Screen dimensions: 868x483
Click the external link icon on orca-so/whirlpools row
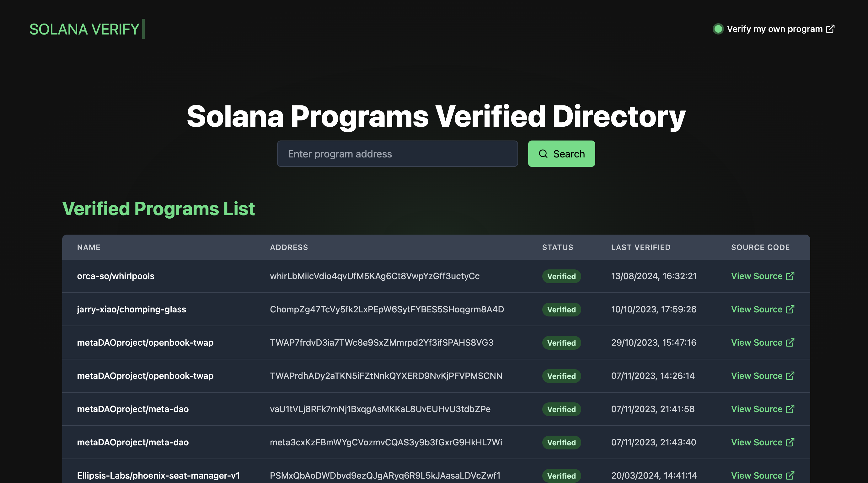click(790, 276)
